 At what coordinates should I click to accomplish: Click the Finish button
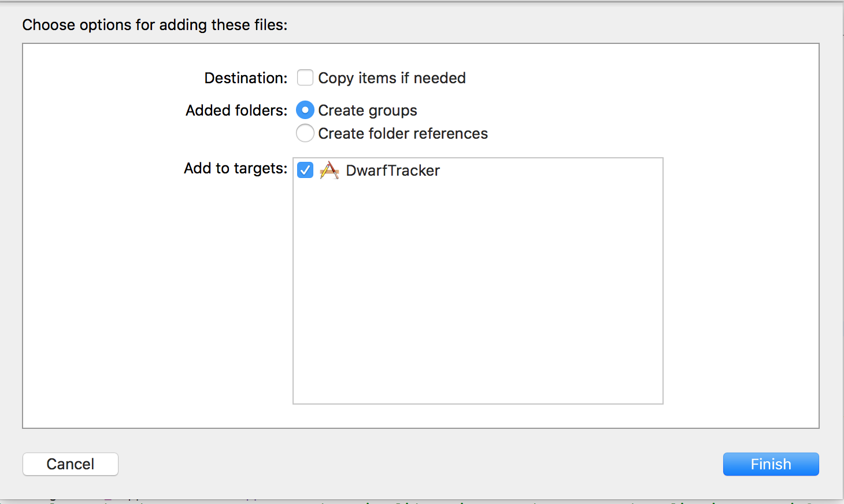click(x=771, y=464)
